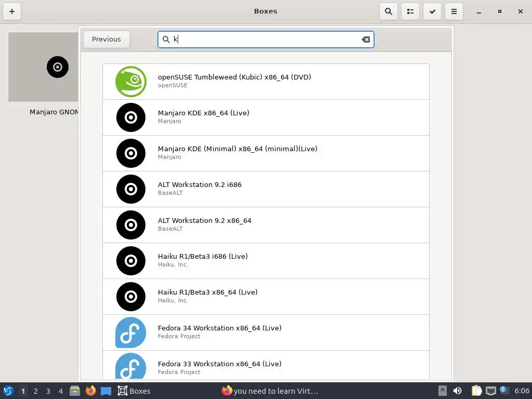Click the magnifier icon inside the search field
The height and width of the screenshot is (399, 532).
point(166,39)
